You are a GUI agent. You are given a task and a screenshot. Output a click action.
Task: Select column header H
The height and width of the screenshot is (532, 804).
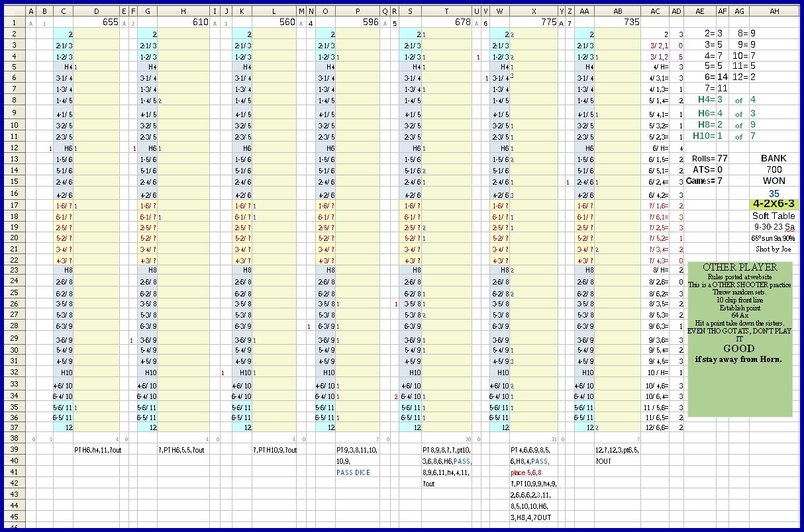point(183,11)
